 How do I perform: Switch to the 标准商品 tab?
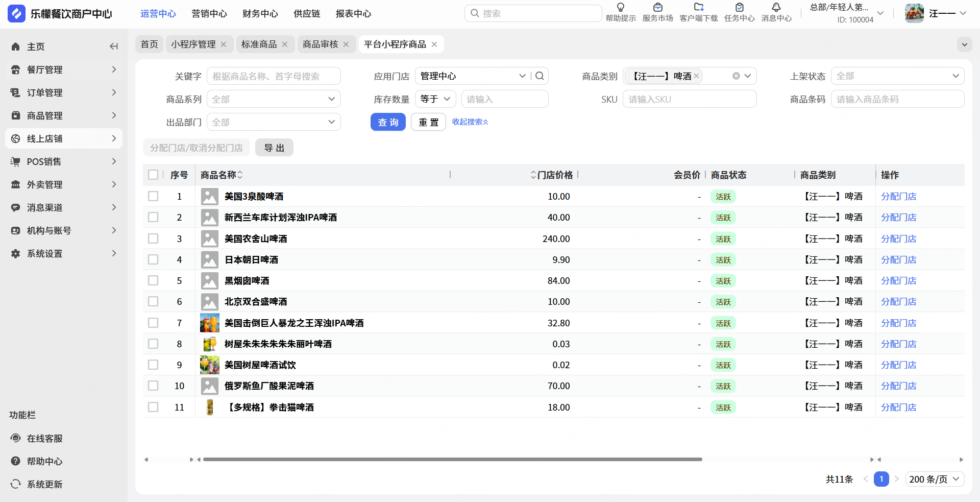tap(259, 44)
